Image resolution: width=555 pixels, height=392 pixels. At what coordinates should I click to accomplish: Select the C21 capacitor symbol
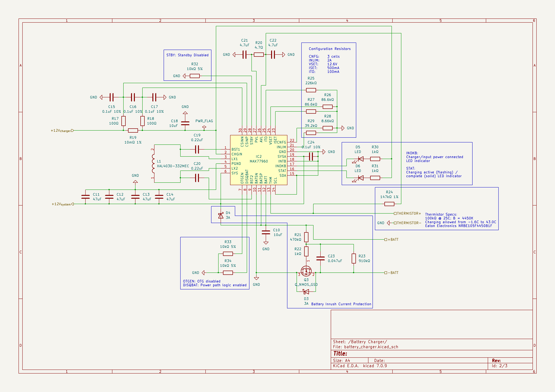[x=244, y=55]
